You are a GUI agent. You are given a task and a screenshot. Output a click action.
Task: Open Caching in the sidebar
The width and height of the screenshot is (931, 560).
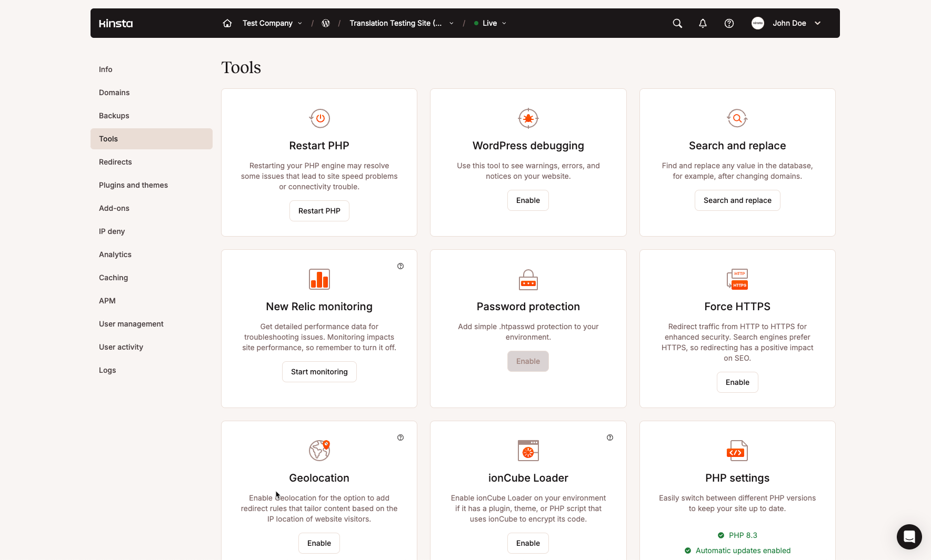tap(152, 278)
